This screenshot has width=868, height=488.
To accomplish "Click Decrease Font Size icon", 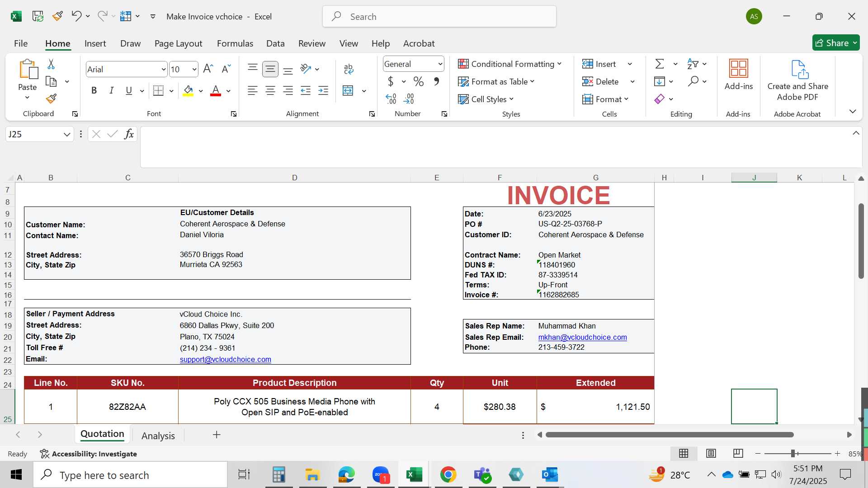I will pos(226,69).
